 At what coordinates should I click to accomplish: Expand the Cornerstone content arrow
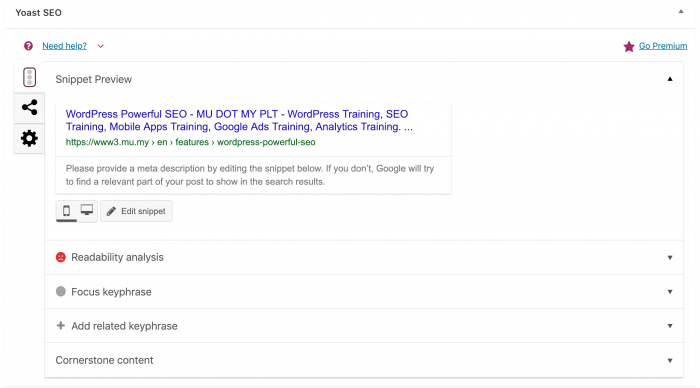click(670, 361)
